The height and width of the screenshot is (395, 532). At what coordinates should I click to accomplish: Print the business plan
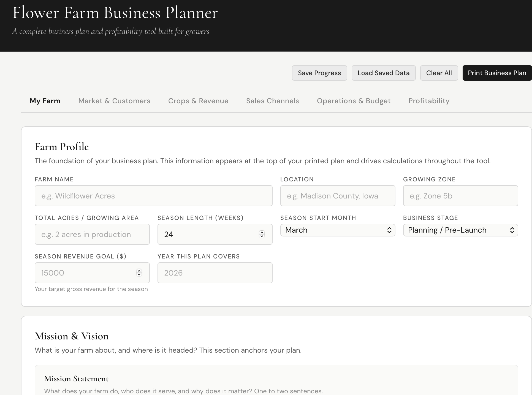(497, 73)
